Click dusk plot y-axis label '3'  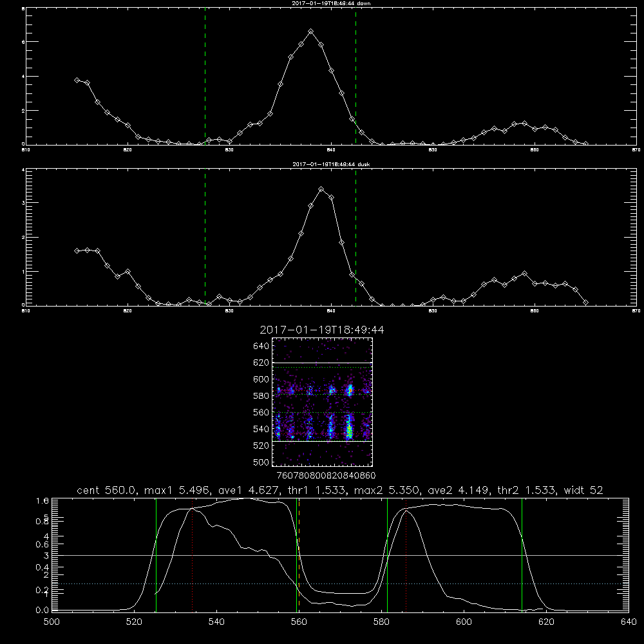pyautogui.click(x=23, y=203)
